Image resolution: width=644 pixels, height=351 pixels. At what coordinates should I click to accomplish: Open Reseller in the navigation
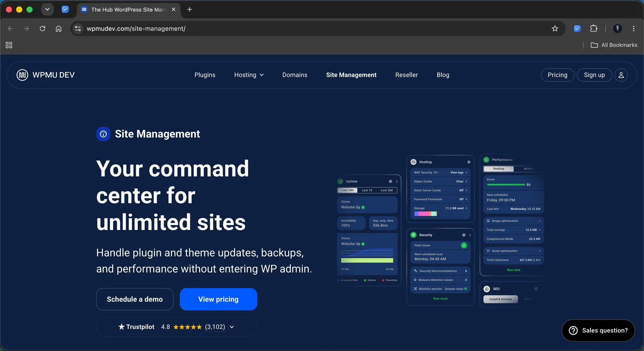(x=407, y=75)
